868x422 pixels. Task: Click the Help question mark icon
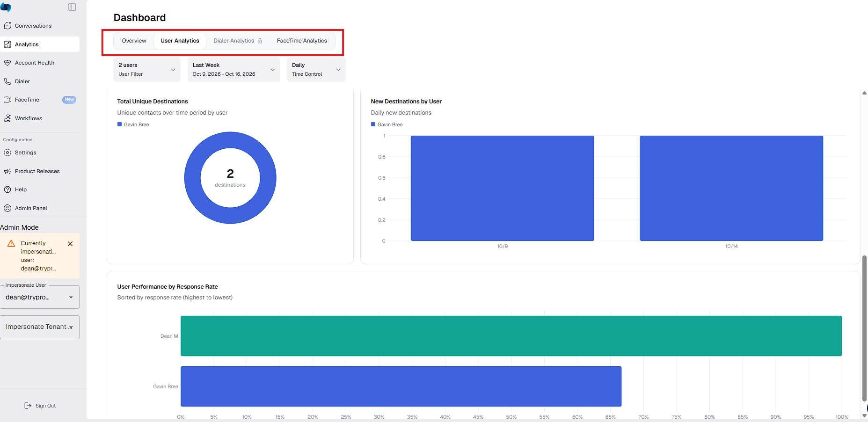click(x=7, y=189)
